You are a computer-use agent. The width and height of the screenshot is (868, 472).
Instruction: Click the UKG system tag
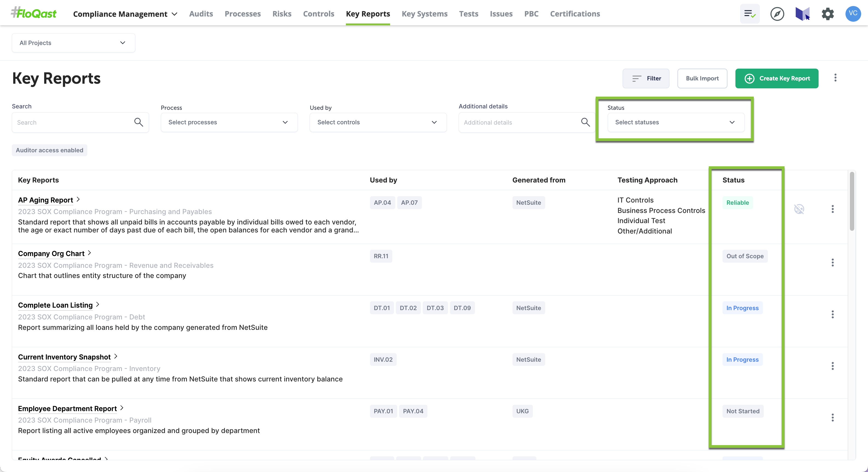click(x=522, y=411)
